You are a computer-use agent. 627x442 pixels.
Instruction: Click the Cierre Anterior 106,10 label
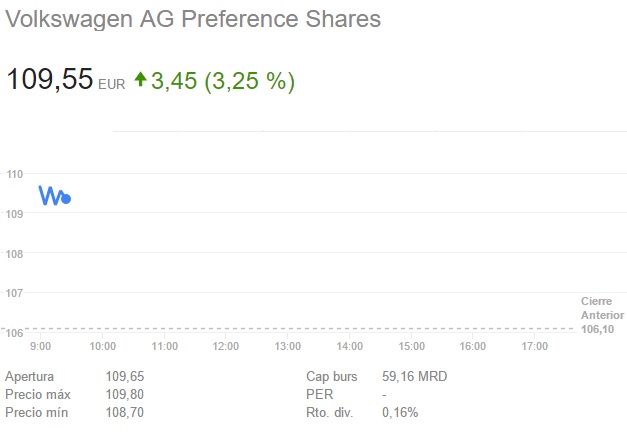pos(601,314)
